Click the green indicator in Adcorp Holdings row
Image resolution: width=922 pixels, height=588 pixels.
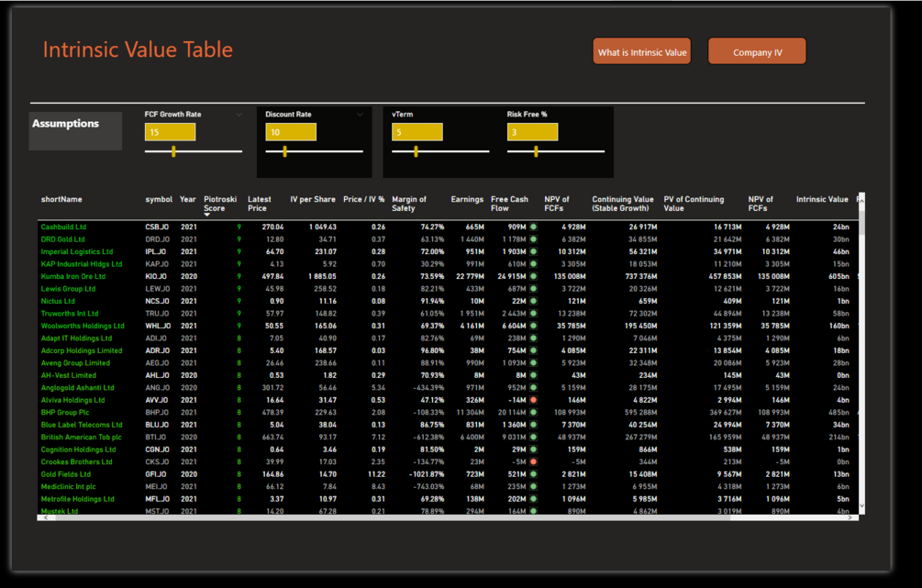[x=533, y=350]
